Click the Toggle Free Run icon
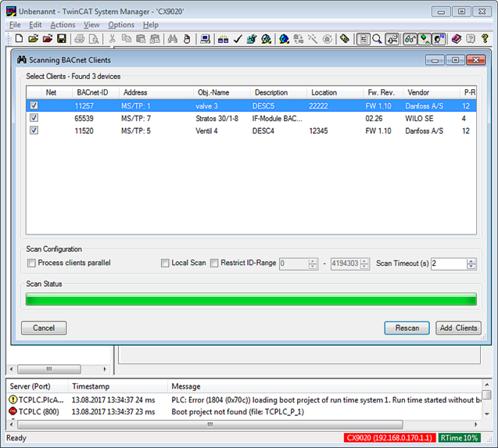Screen dimensions: 498x448 click(x=327, y=39)
